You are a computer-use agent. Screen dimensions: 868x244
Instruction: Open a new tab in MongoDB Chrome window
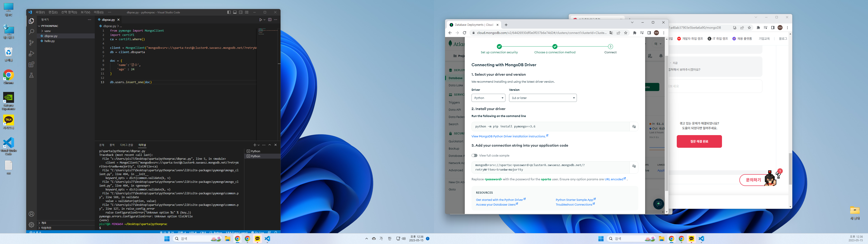click(x=506, y=25)
